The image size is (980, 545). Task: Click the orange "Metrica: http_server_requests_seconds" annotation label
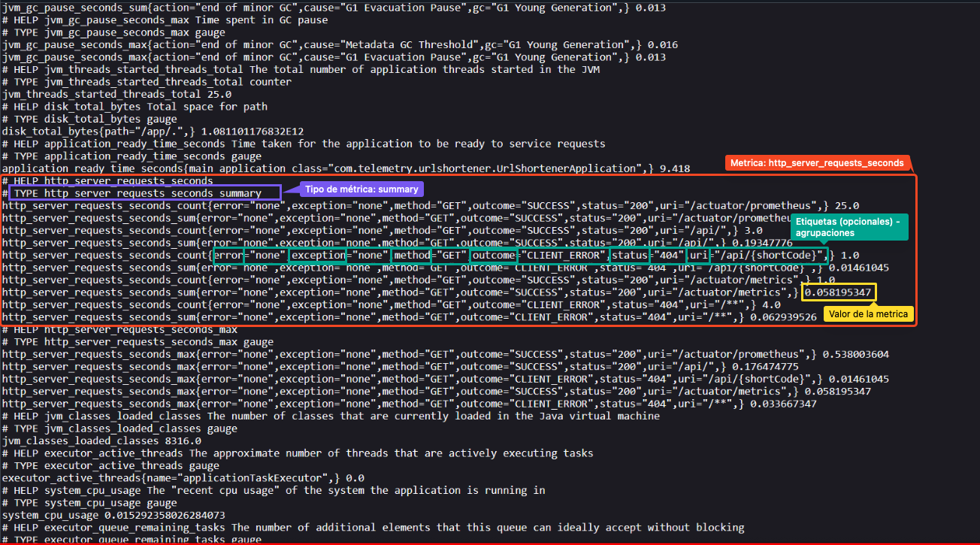[818, 163]
